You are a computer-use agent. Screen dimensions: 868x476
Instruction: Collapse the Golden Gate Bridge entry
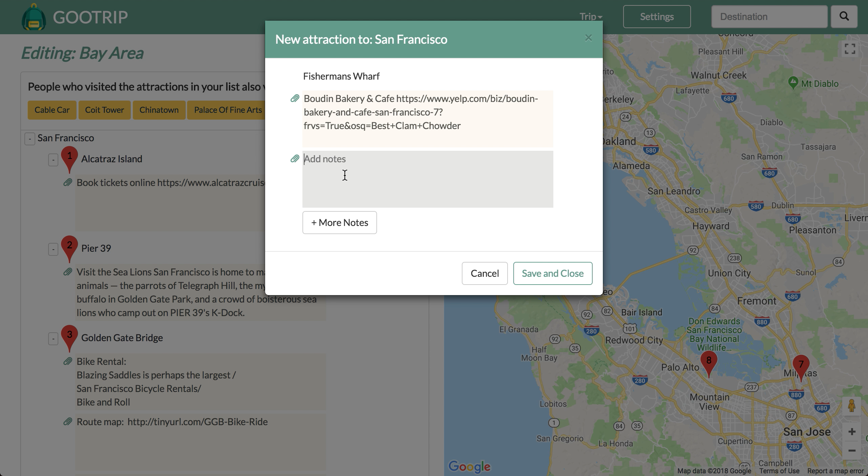(x=53, y=338)
